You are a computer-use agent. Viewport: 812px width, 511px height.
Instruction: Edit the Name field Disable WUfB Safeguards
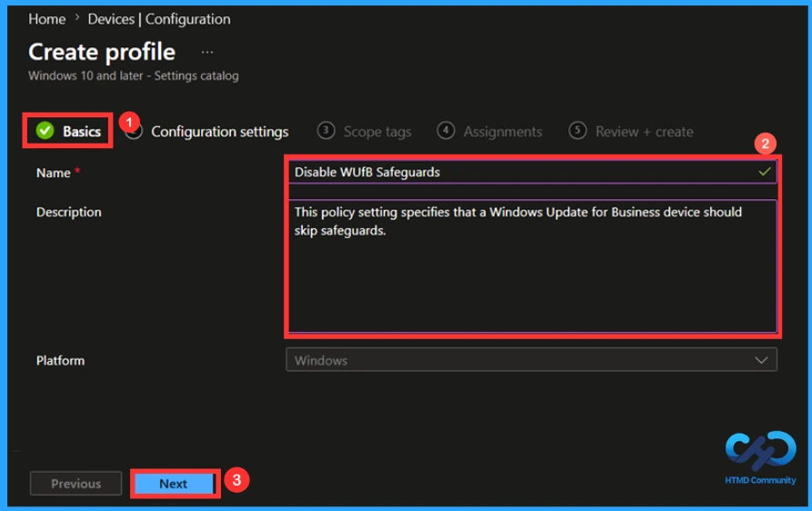(533, 173)
